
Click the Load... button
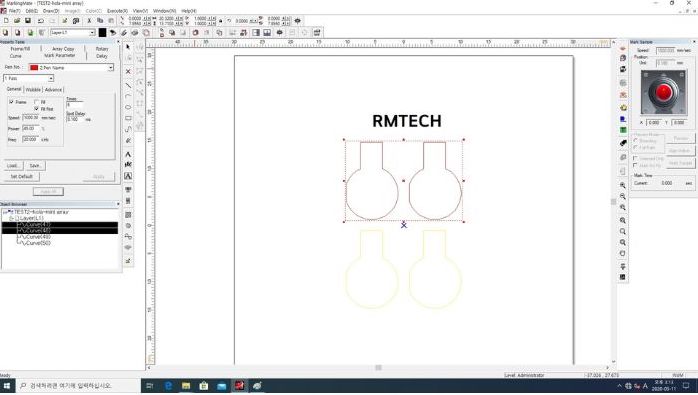tap(13, 166)
